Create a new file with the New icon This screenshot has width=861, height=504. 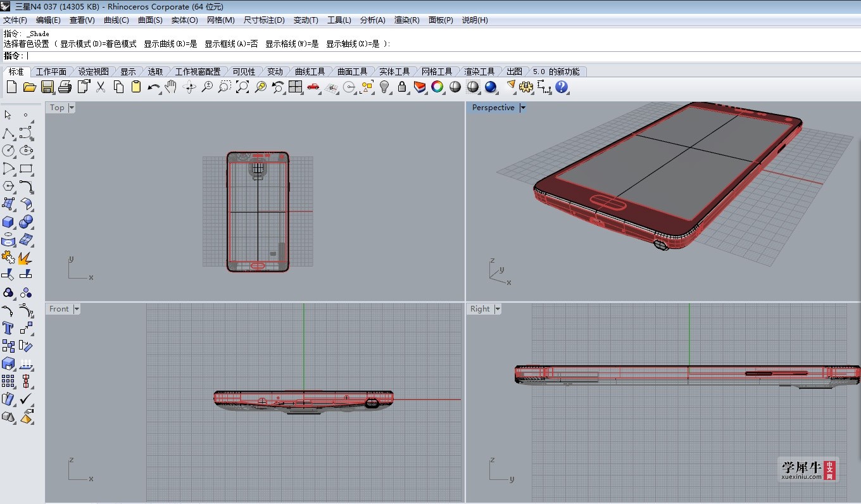11,87
